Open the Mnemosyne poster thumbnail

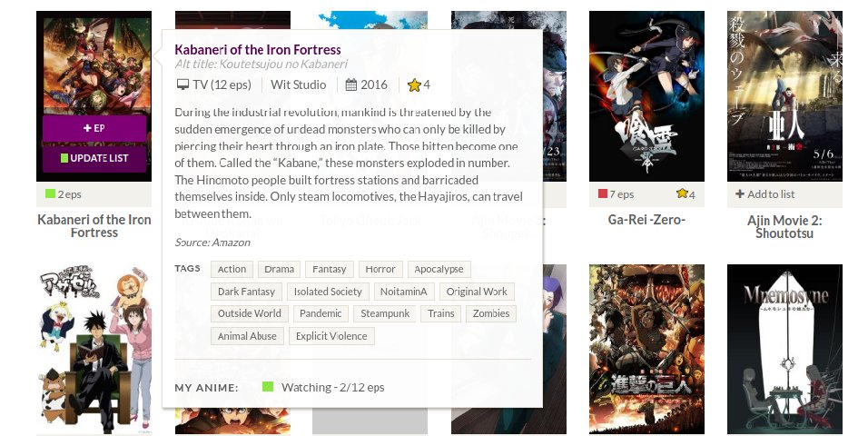pyautogui.click(x=784, y=349)
